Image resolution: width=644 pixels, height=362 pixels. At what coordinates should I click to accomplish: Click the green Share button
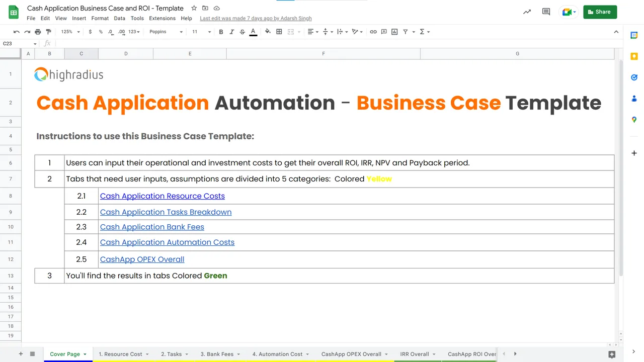(x=600, y=12)
